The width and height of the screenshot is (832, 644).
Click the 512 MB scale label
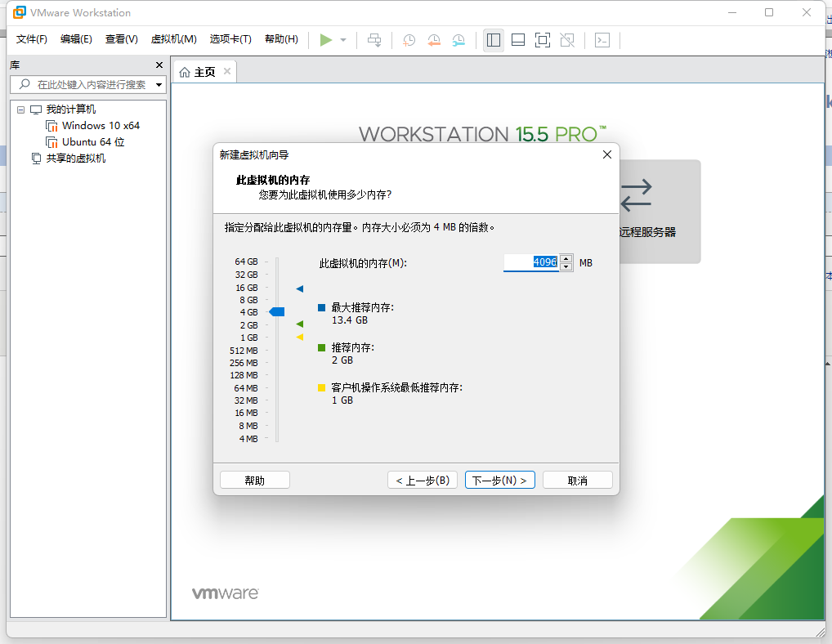[244, 351]
